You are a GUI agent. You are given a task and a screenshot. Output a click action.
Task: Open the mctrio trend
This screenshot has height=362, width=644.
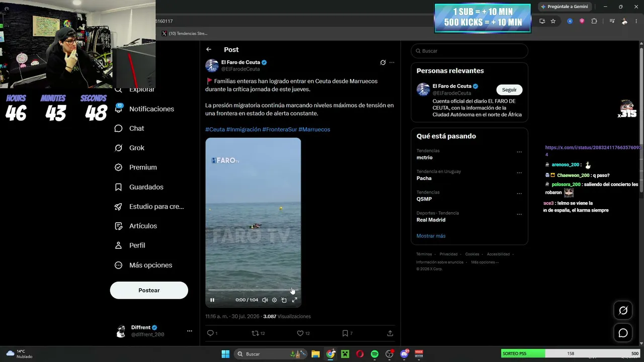point(425,158)
